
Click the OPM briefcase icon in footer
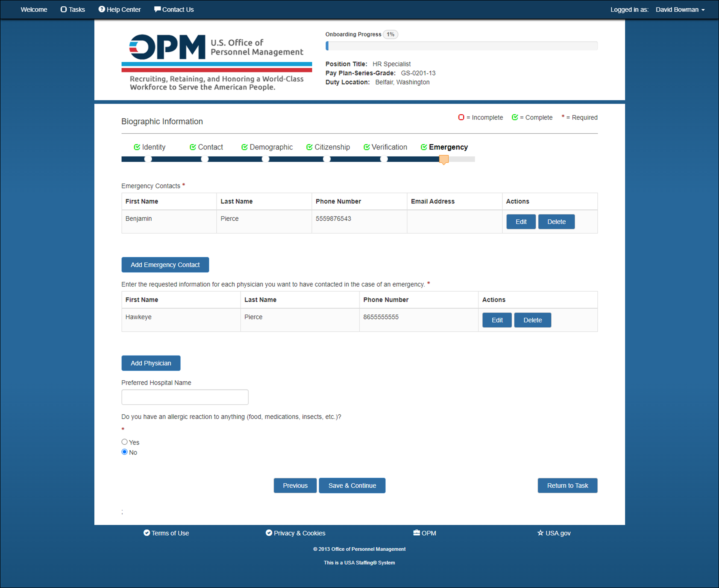417,533
